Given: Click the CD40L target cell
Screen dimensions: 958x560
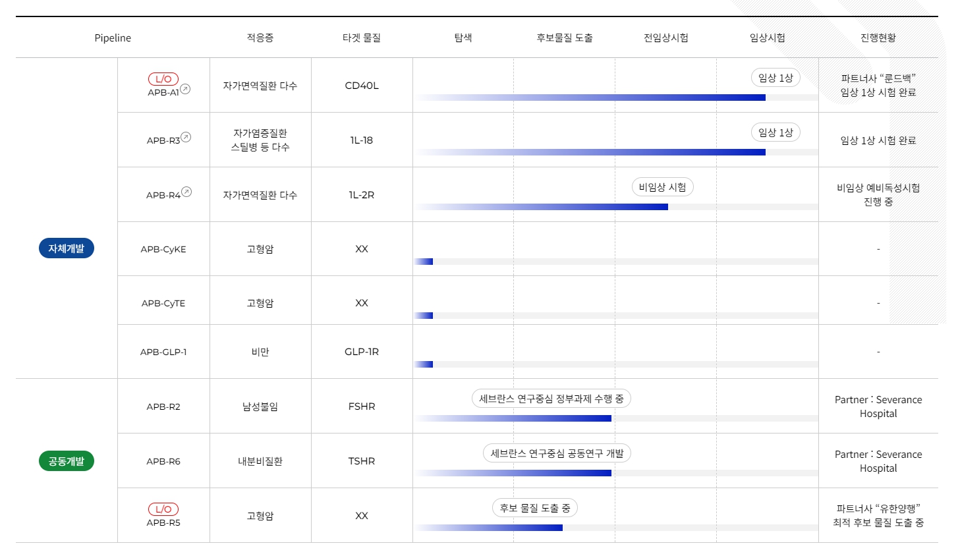Looking at the screenshot, I should pyautogui.click(x=362, y=86).
